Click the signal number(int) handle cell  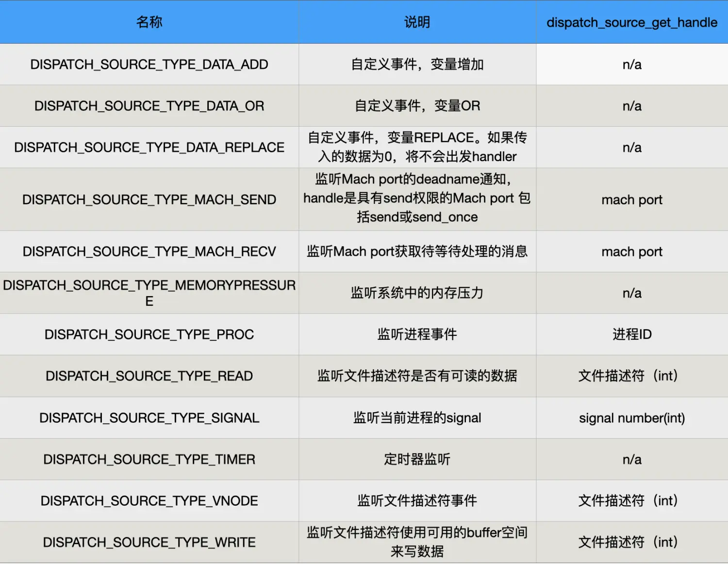(631, 418)
